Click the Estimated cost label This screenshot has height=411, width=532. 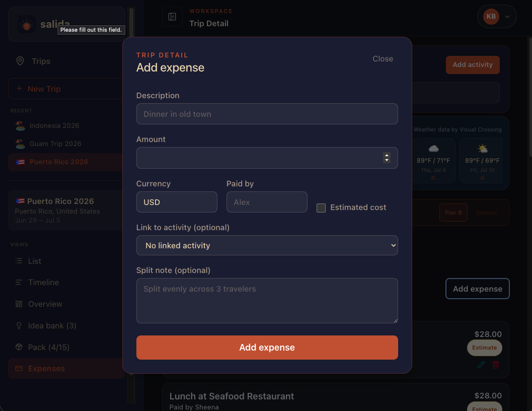point(358,207)
